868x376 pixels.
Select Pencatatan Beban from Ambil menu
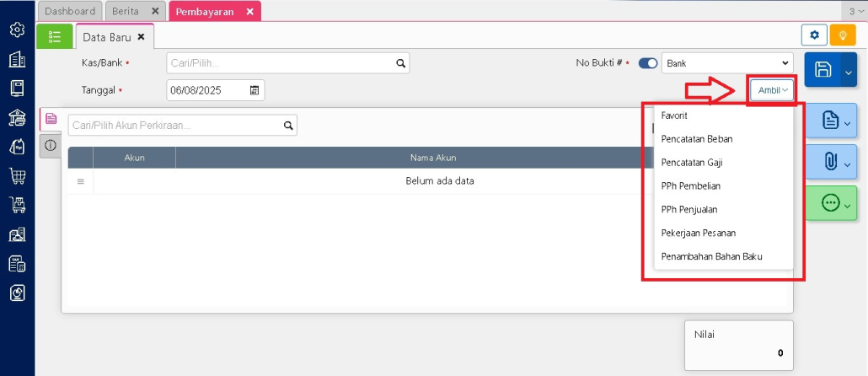point(696,139)
